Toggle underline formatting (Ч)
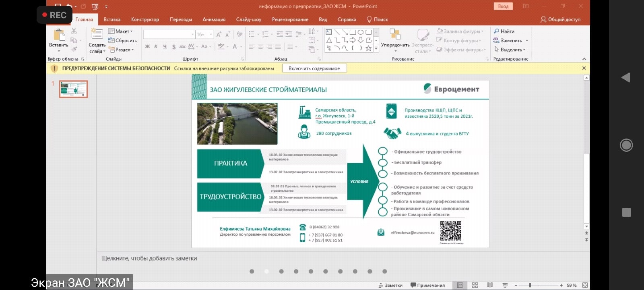The image size is (644, 290). pyautogui.click(x=165, y=47)
